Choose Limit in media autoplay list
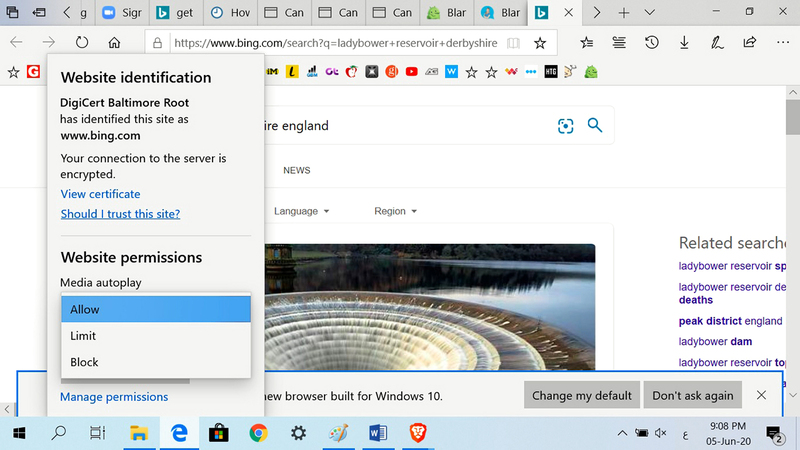 (155, 336)
